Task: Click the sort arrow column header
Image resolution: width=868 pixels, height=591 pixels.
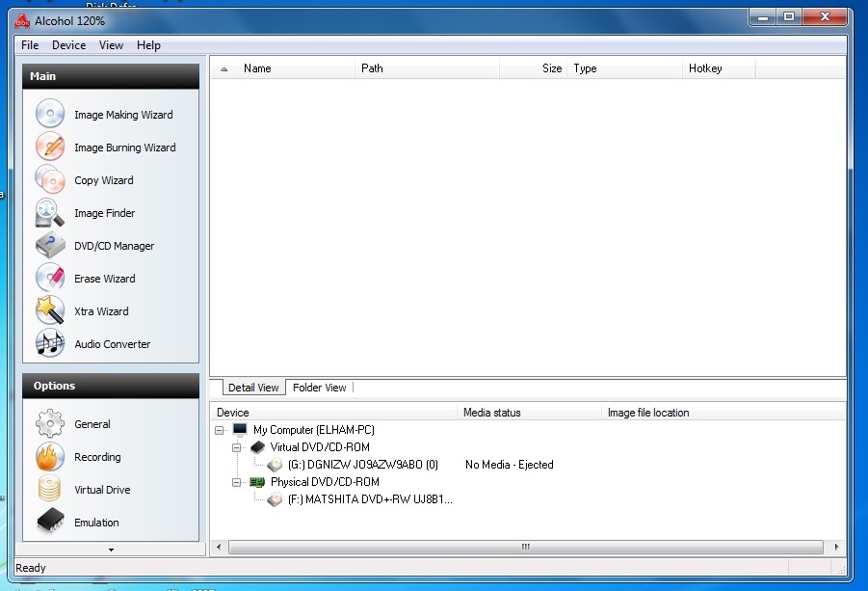Action: (x=224, y=68)
